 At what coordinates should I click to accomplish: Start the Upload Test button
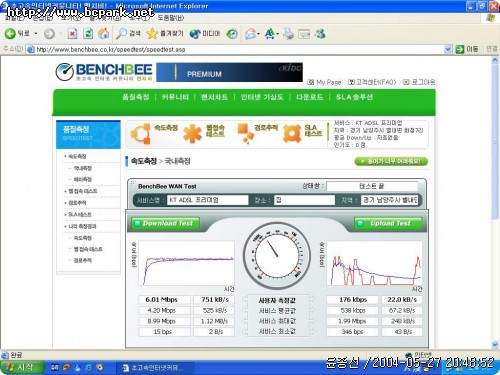(x=388, y=223)
